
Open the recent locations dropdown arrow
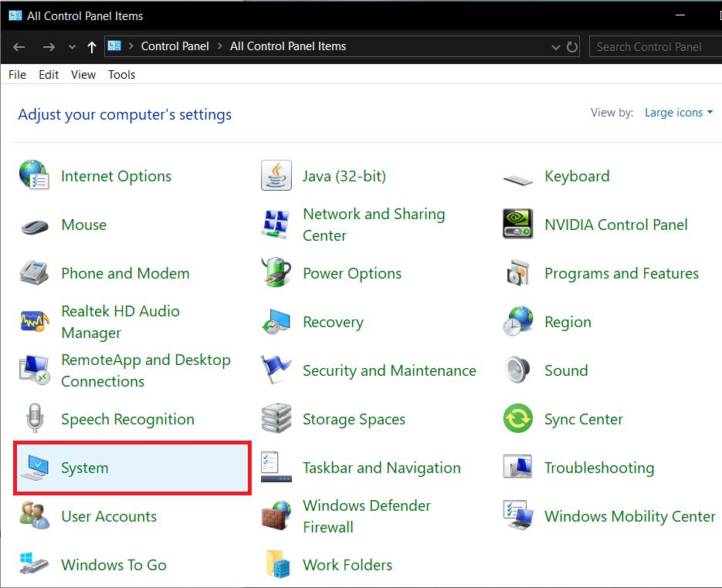click(72, 47)
